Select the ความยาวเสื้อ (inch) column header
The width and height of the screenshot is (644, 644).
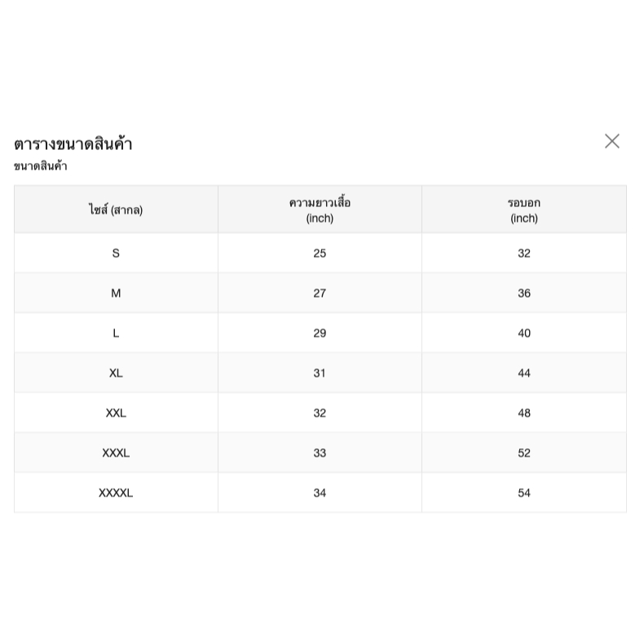click(320, 210)
